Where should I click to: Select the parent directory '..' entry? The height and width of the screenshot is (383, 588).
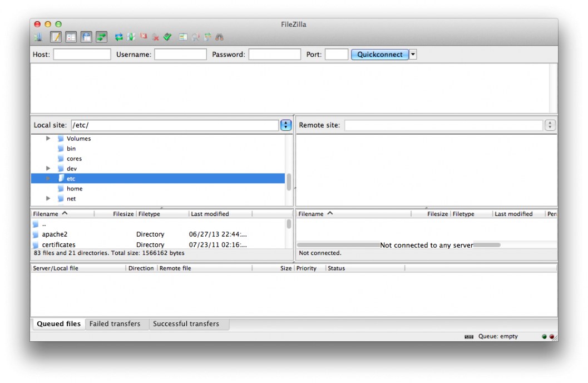pyautogui.click(x=159, y=224)
